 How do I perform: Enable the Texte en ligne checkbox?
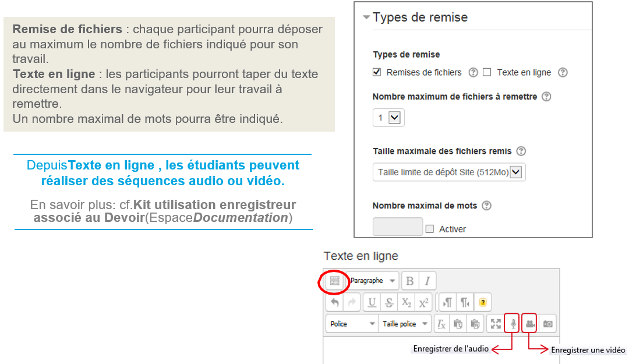[487, 72]
